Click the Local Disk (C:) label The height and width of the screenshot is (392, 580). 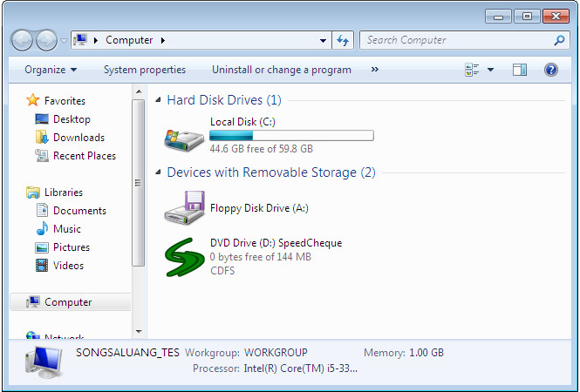(x=242, y=122)
